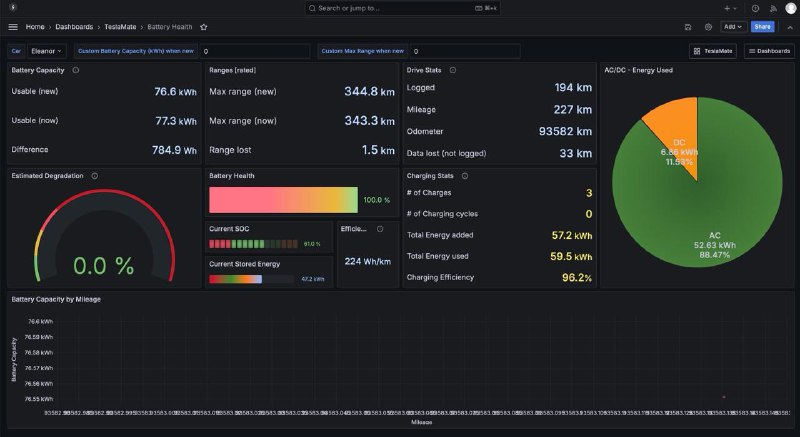Screen dimensions: 800x437
Task: Toggle the hamburger navigation menu
Action: click(13, 27)
